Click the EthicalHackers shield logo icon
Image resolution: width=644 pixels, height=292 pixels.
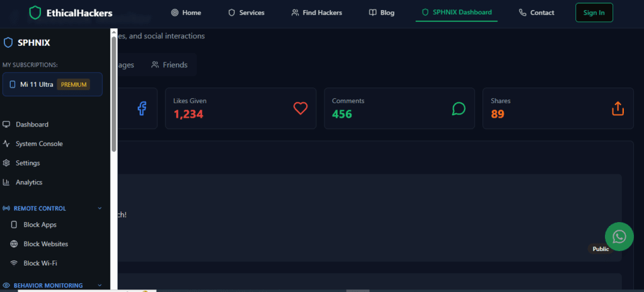(35, 13)
